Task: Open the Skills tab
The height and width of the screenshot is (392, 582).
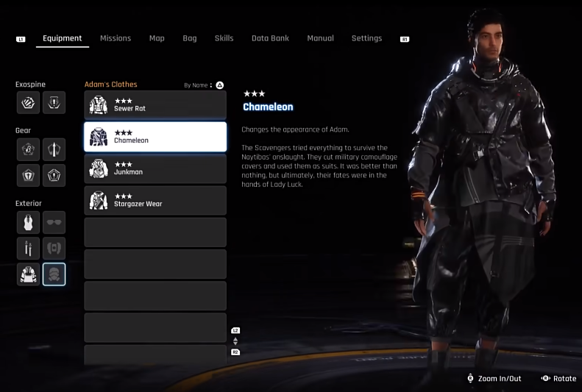Action: coord(224,38)
